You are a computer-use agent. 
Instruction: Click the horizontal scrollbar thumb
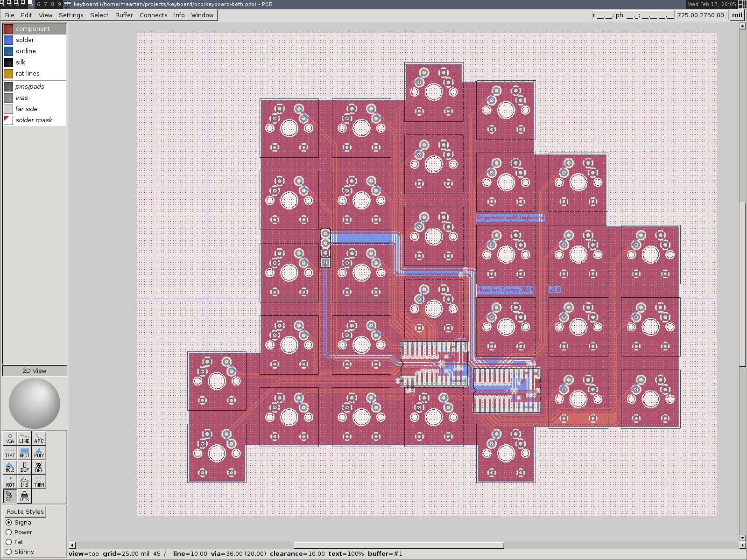[399, 545]
